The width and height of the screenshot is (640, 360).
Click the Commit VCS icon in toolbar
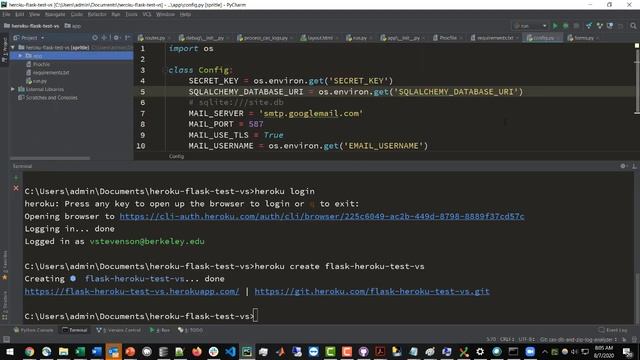point(599,26)
